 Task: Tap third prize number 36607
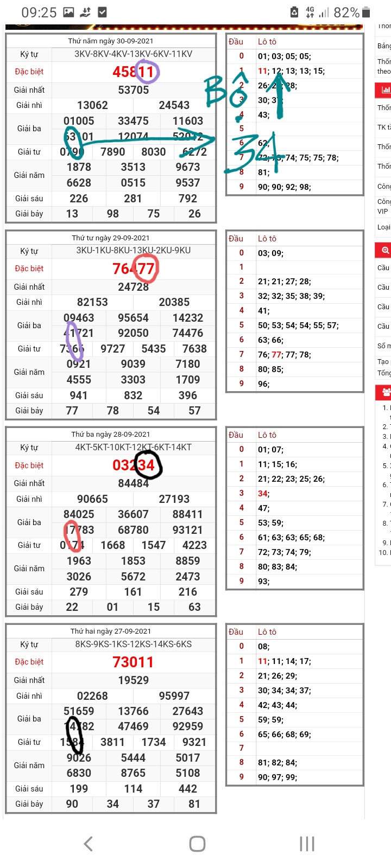pos(134,514)
